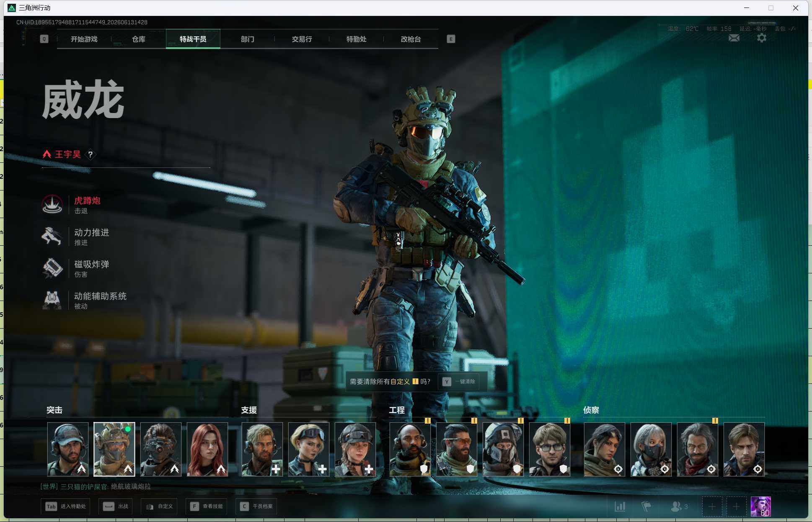Select the helmeted 威龙 operator portrait
Viewport: 812px width, 522px height.
114,449
